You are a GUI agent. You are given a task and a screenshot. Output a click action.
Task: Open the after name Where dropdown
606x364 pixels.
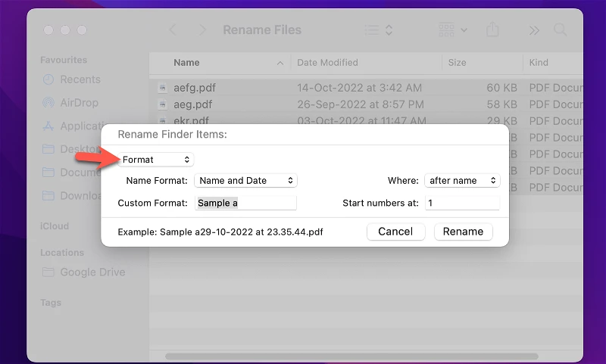point(462,180)
